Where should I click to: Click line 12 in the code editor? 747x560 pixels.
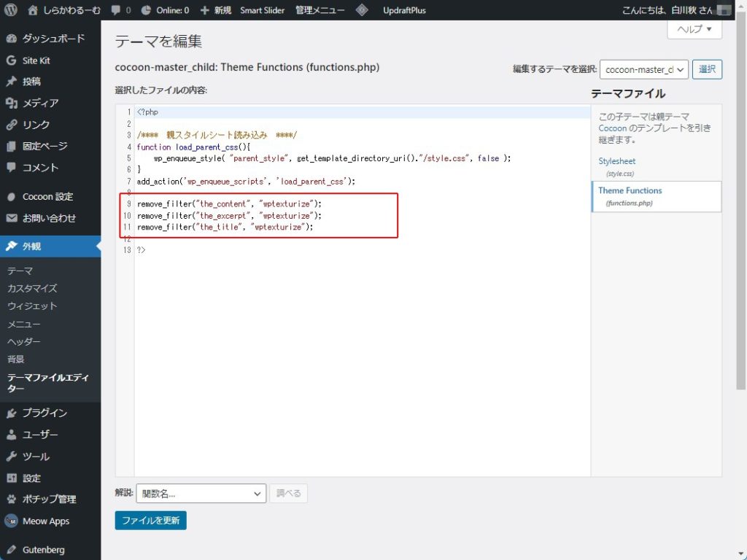tap(292, 238)
